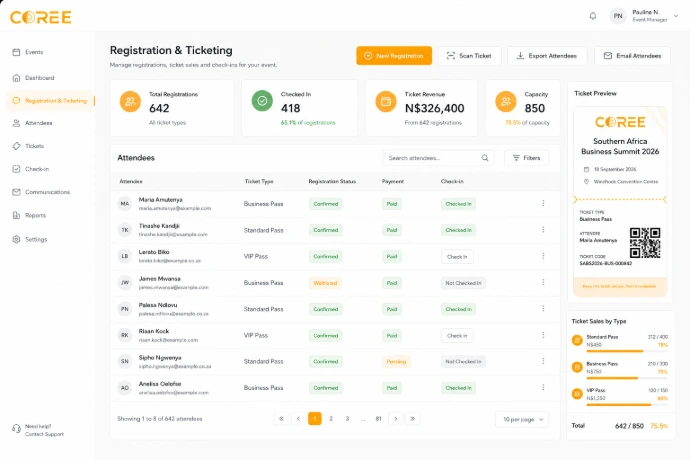
Task: Click the Export Attendees button
Action: click(547, 56)
